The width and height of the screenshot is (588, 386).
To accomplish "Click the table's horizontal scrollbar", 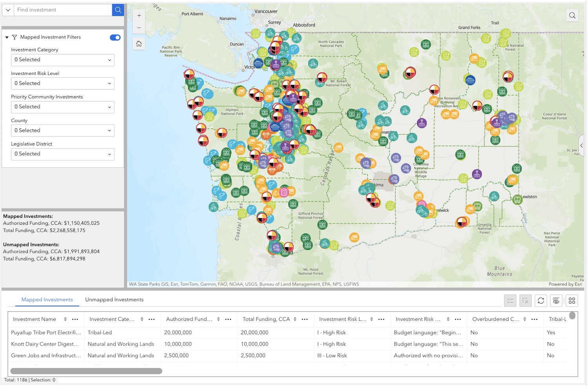I will point(86,371).
